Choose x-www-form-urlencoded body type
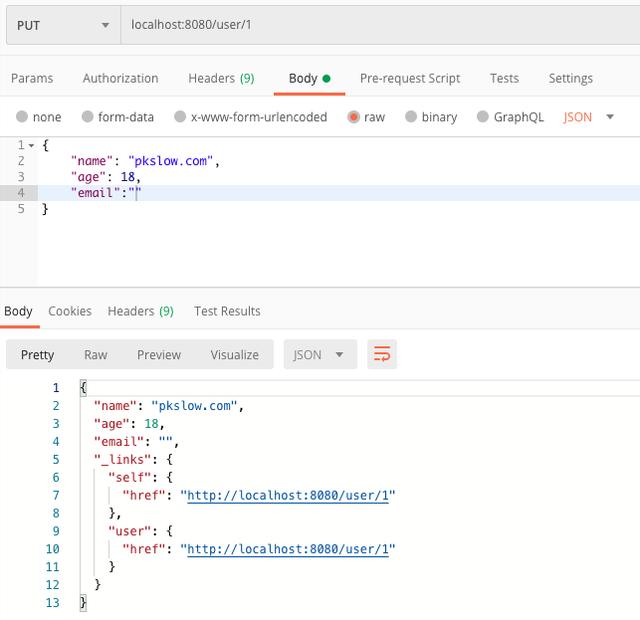The width and height of the screenshot is (640, 620). click(x=181, y=117)
